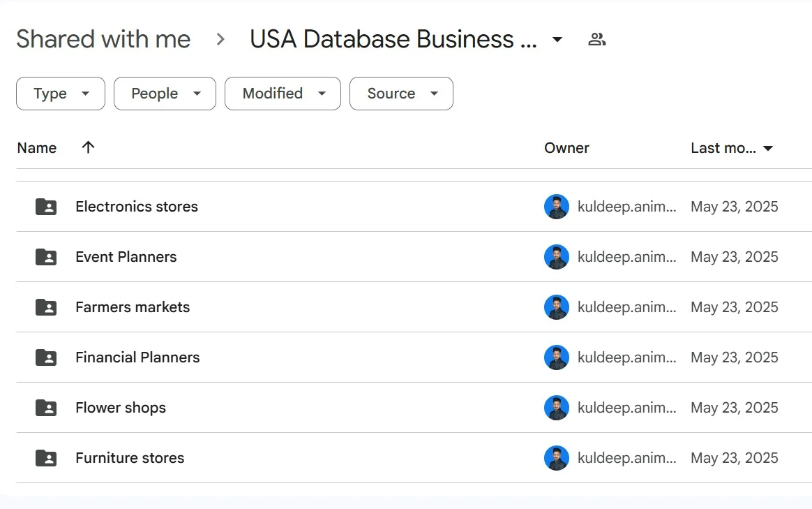Click the Event Planners shared folder icon
Screen dimensions: 812x509
point(46,257)
